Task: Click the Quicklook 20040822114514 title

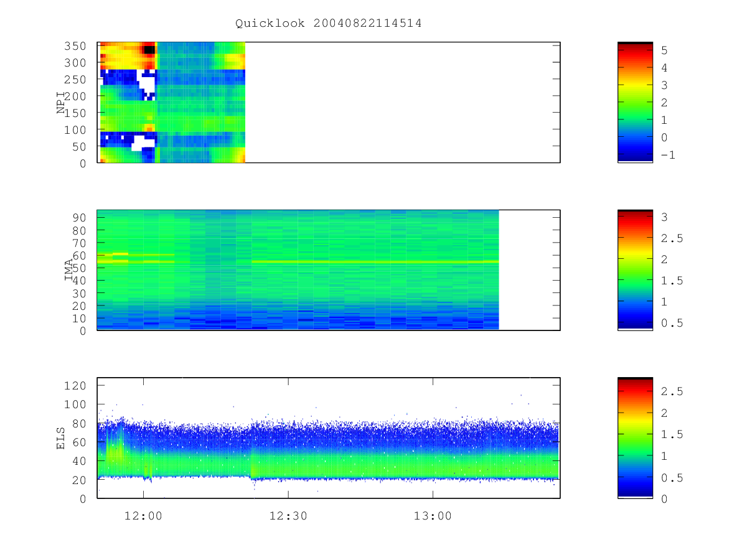Action: click(x=329, y=24)
